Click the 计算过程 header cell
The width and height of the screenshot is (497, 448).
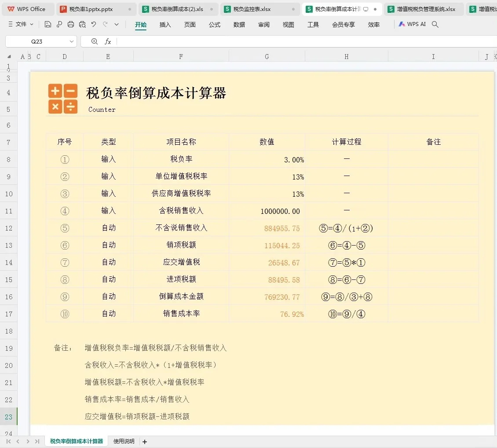pos(347,142)
